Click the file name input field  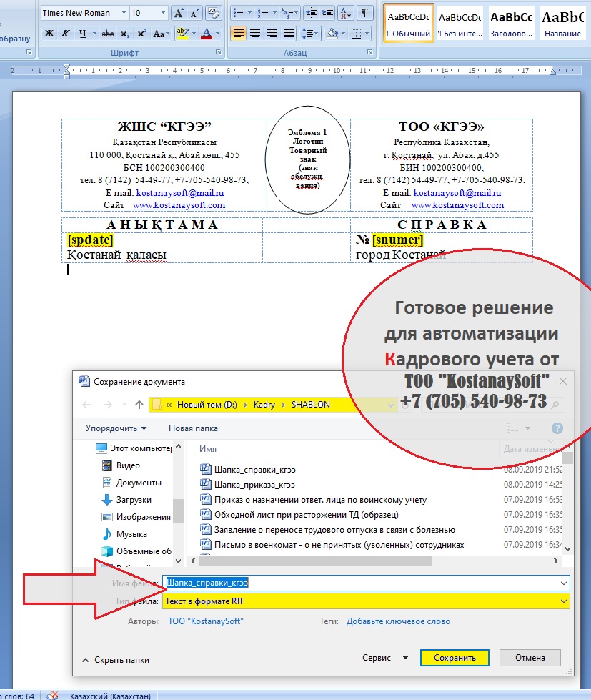coord(365,583)
